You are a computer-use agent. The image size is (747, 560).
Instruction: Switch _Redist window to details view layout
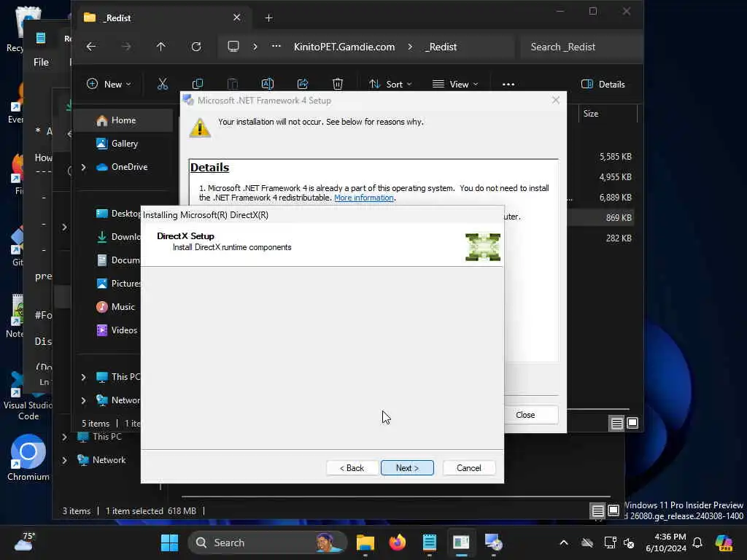coord(617,423)
